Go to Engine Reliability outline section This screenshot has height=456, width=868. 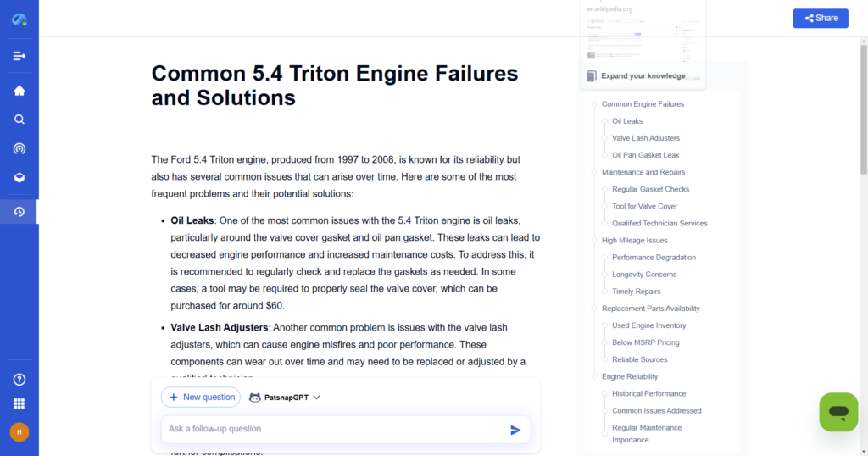[629, 376]
